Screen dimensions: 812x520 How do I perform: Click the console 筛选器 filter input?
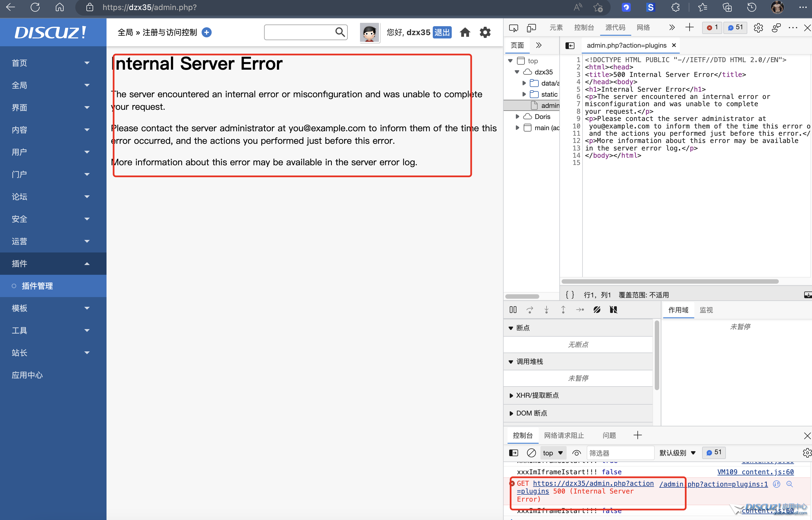click(x=620, y=453)
